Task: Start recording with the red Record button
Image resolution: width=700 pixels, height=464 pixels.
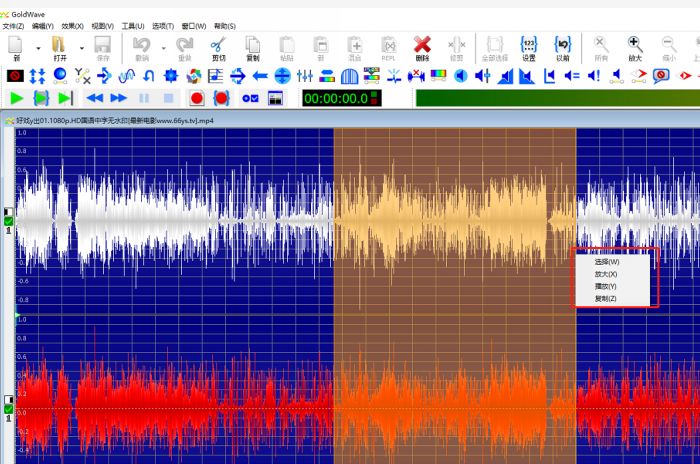Action: 197,98
